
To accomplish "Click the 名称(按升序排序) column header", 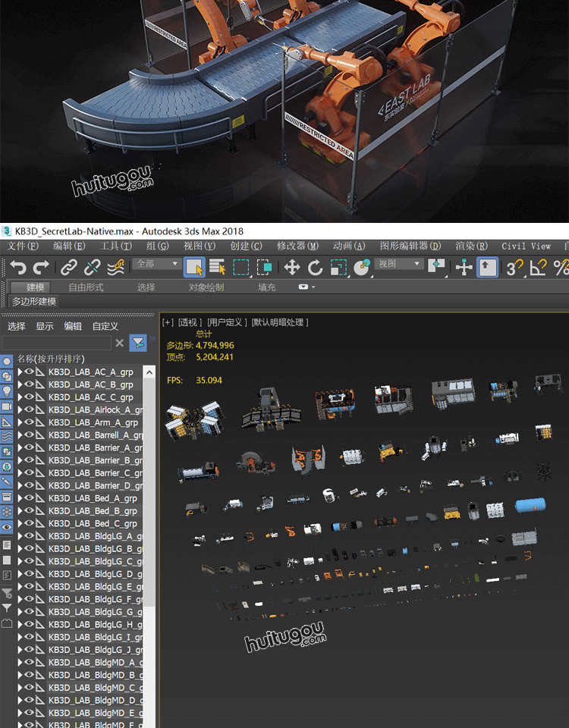I will tap(52, 359).
